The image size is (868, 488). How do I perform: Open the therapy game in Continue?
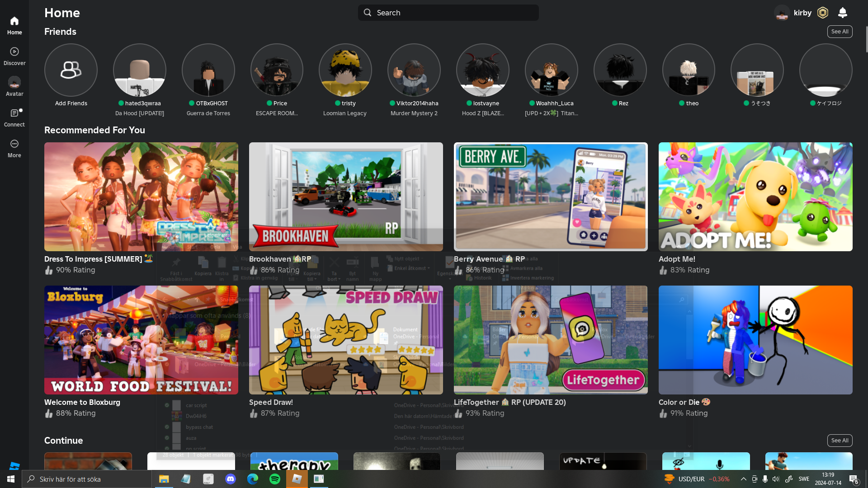294,461
